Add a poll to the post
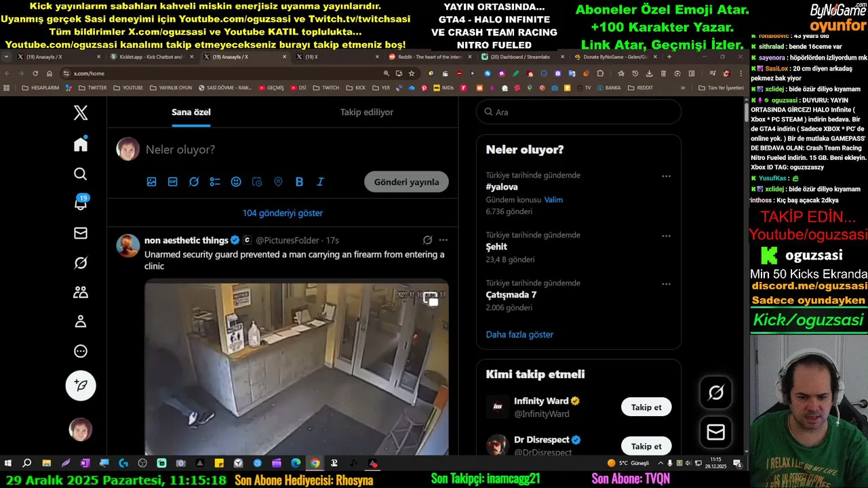 click(x=215, y=182)
